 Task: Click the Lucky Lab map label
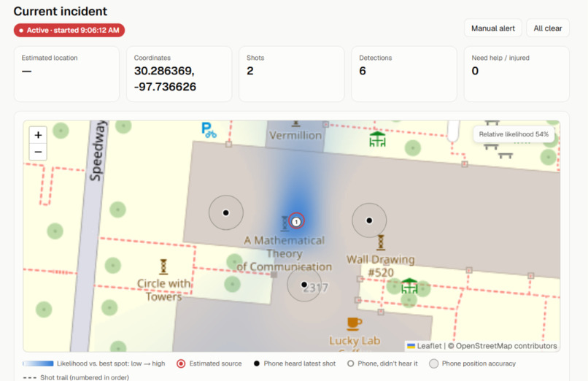click(355, 341)
